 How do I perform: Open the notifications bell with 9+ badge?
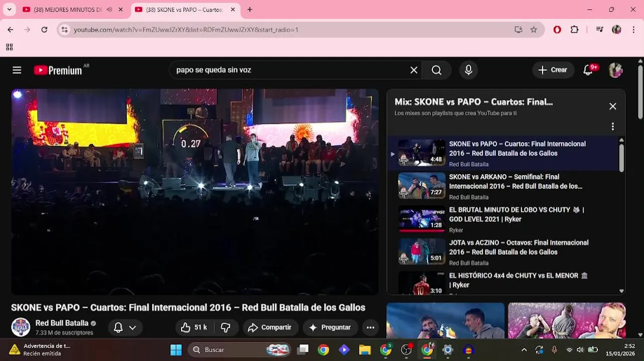[589, 70]
